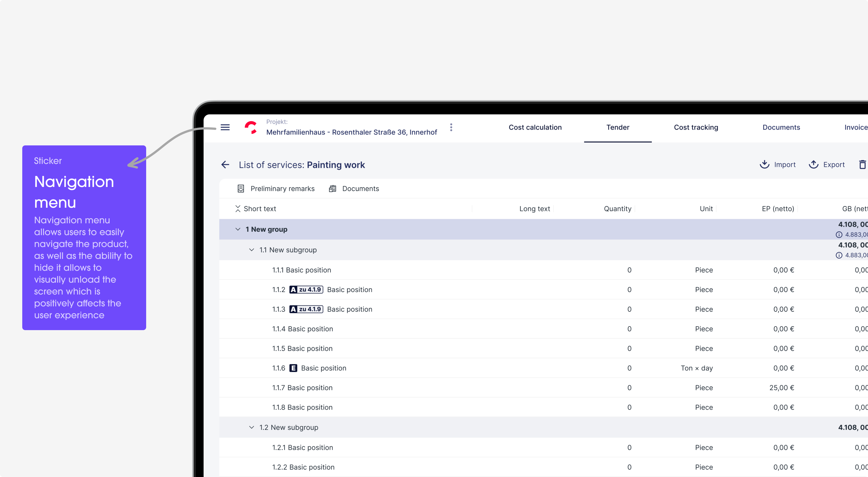Viewport: 868px width, 477px height.
Task: Click the Piece unit in row 1.1.2
Action: coord(704,290)
